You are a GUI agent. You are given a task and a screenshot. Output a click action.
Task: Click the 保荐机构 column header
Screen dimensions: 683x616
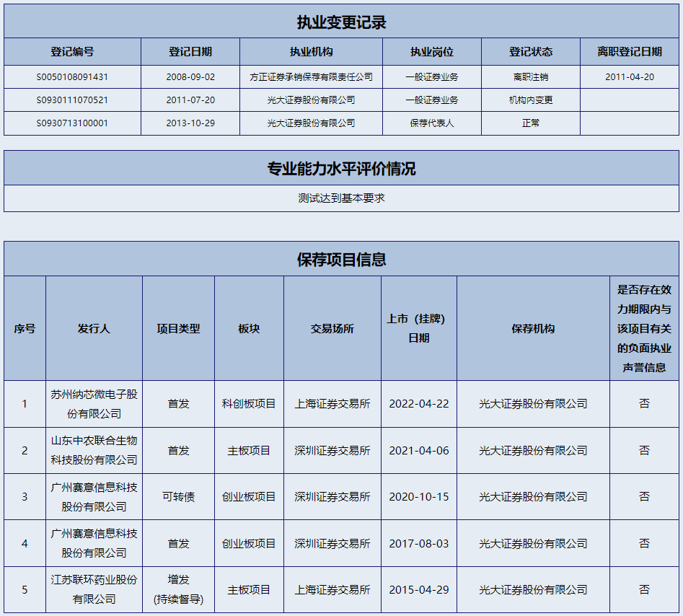coord(533,328)
